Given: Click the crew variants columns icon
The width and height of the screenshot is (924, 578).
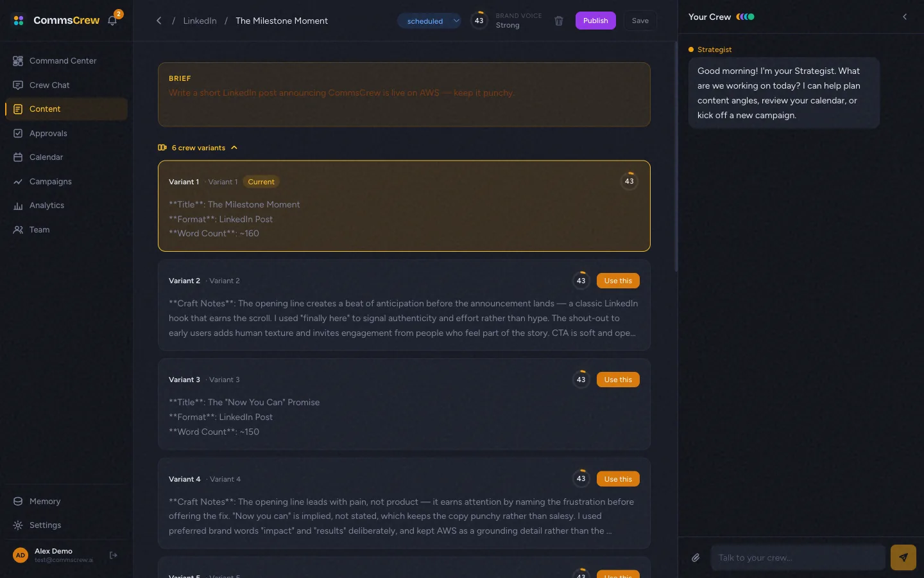Looking at the screenshot, I should 162,148.
